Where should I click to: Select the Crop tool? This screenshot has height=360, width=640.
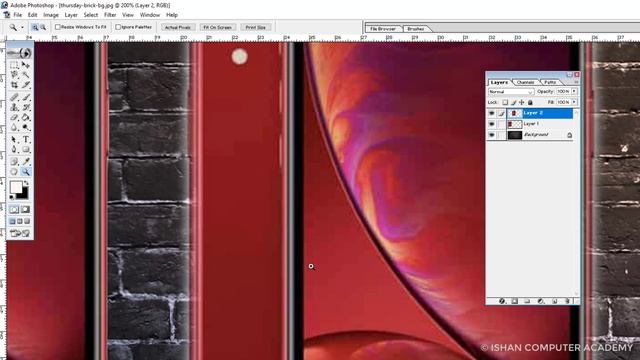(x=14, y=85)
